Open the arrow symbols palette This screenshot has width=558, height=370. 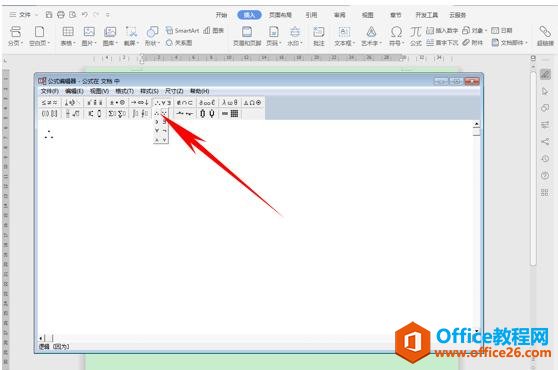click(x=140, y=102)
